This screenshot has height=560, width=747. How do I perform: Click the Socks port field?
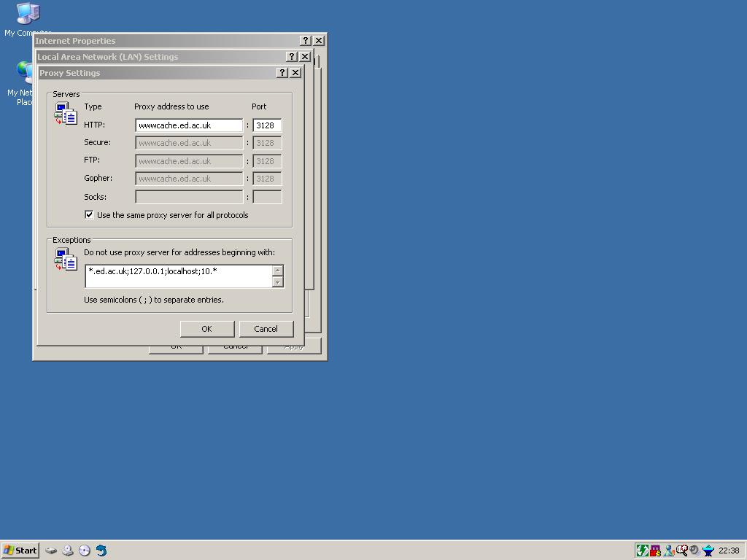[267, 197]
